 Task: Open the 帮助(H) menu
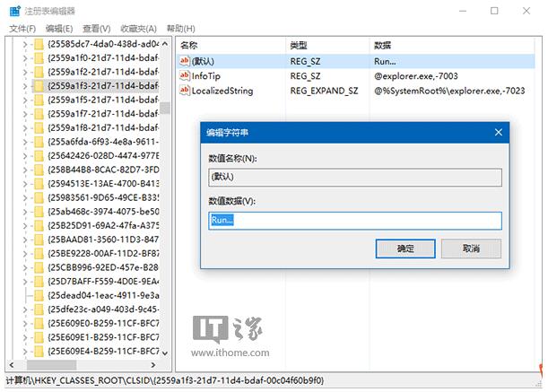pyautogui.click(x=180, y=29)
